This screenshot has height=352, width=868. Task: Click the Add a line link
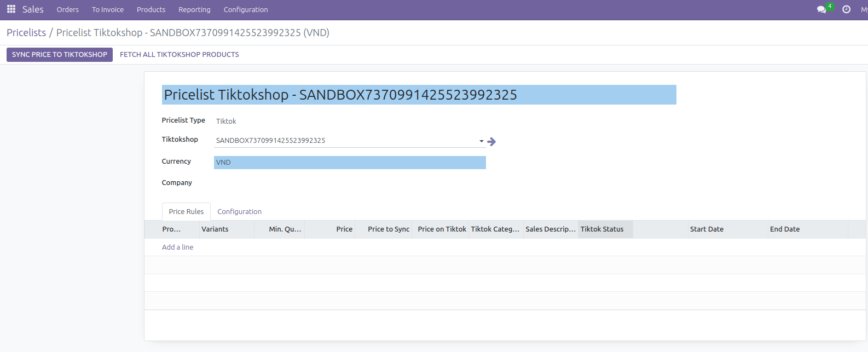coord(177,247)
